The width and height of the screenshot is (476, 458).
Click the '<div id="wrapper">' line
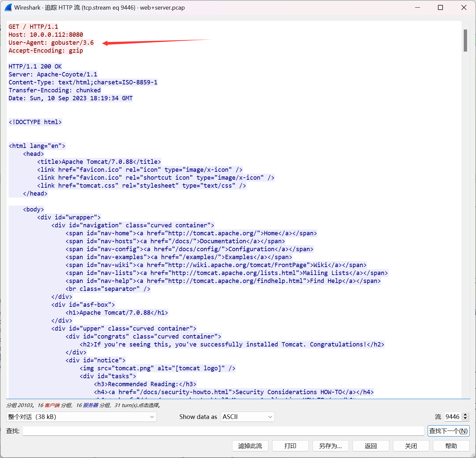point(69,217)
